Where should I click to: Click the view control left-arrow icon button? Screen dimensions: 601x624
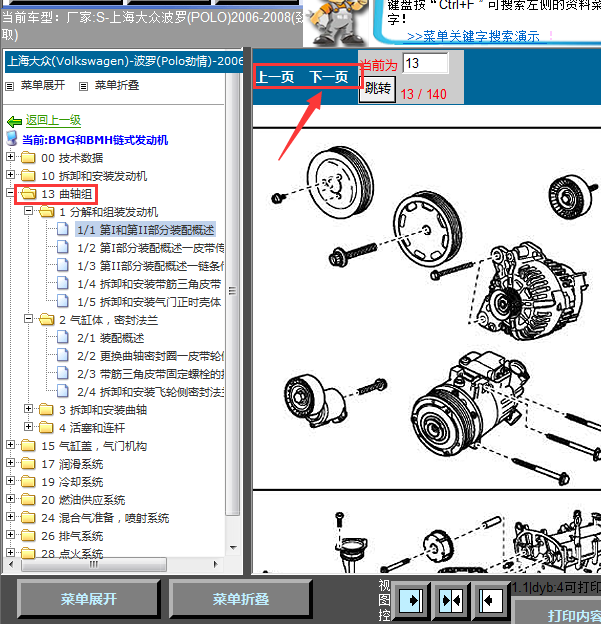(x=490, y=600)
